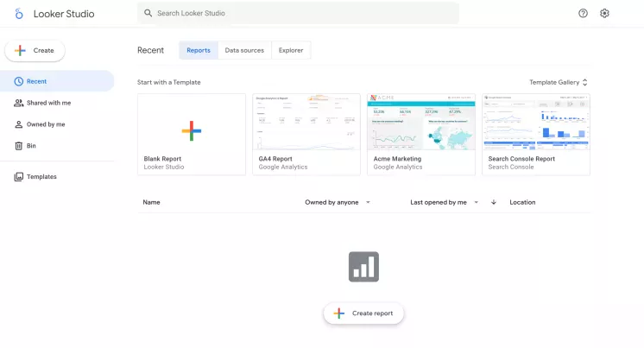This screenshot has width=644, height=348.
Task: Click the Looker Studio logo icon
Action: tap(19, 14)
